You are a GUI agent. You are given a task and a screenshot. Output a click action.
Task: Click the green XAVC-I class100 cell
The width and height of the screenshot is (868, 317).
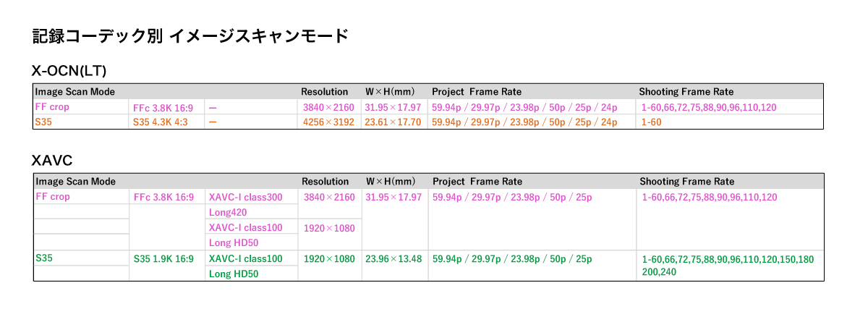[x=246, y=258]
